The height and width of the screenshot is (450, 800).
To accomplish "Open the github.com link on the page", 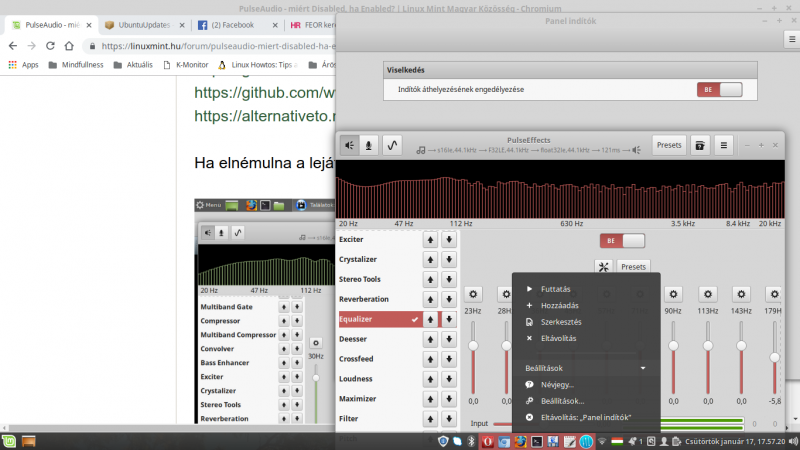I will point(264,92).
